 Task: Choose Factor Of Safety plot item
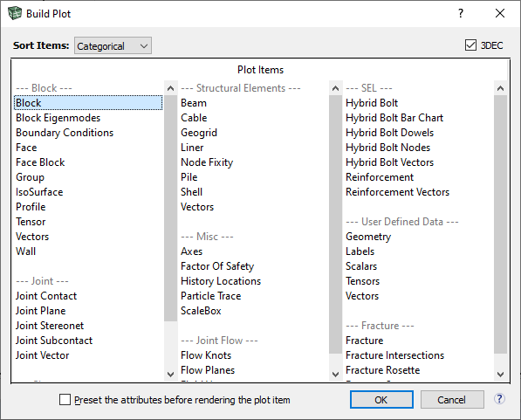click(x=217, y=266)
